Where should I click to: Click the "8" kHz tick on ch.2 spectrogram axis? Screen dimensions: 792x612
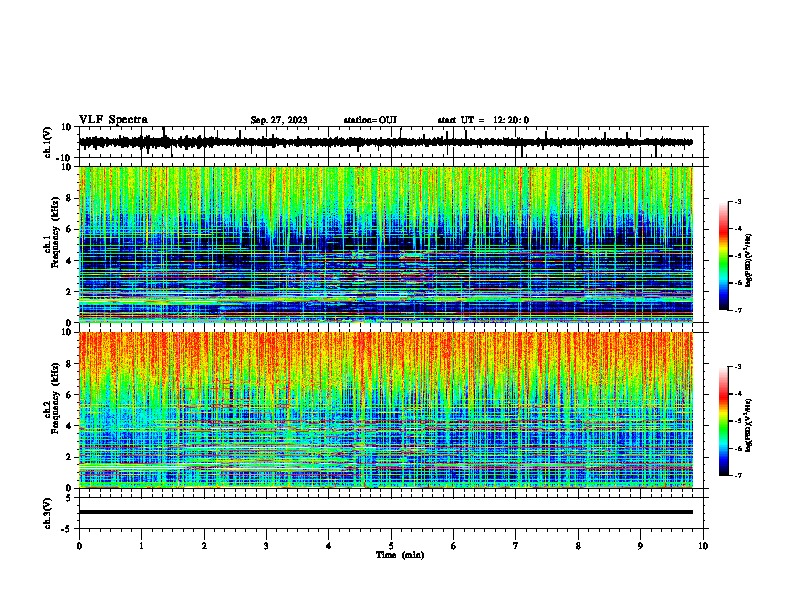click(70, 364)
